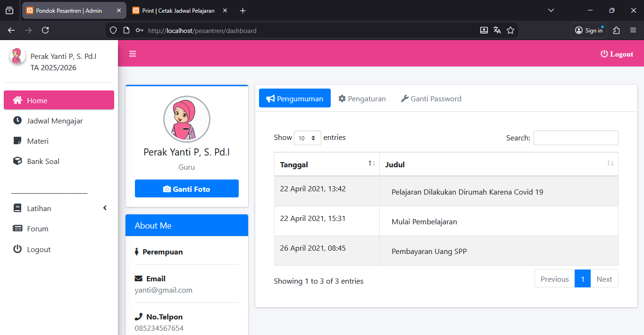Click the Next pagination button
644x335 pixels.
(604, 279)
